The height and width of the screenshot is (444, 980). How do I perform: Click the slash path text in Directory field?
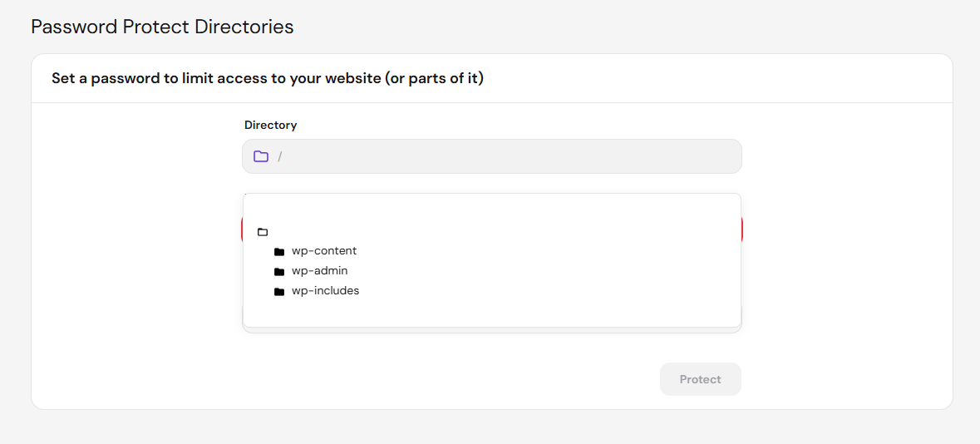click(x=280, y=156)
